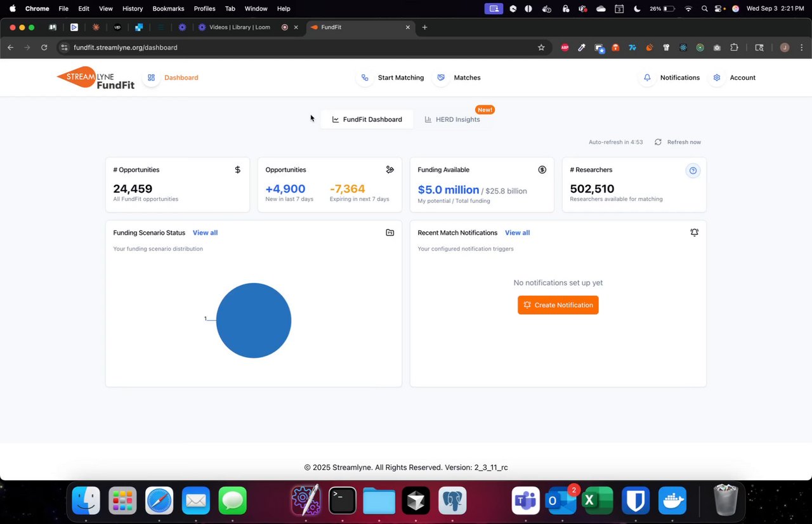Open the Streamlyne FundFit logo

click(x=96, y=77)
